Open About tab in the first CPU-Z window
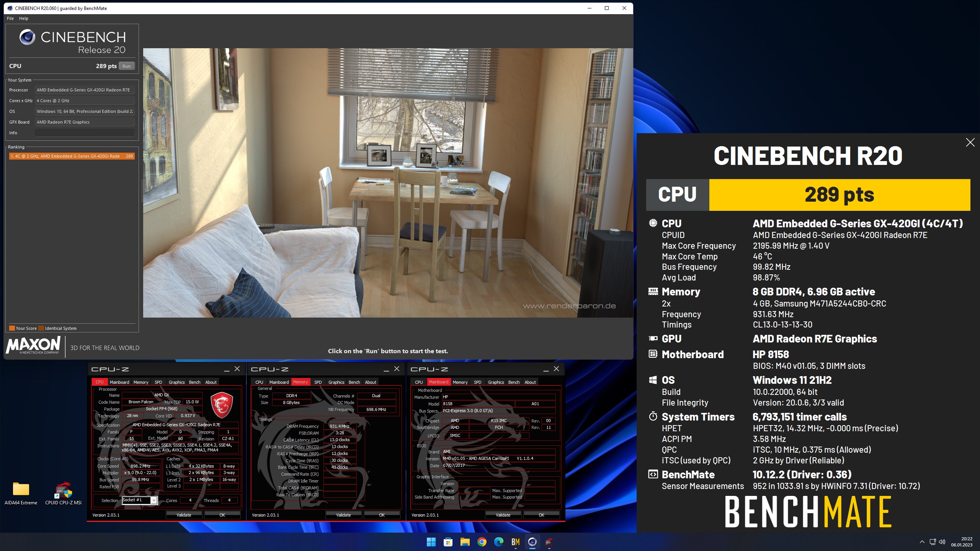980x551 pixels. [x=211, y=382]
